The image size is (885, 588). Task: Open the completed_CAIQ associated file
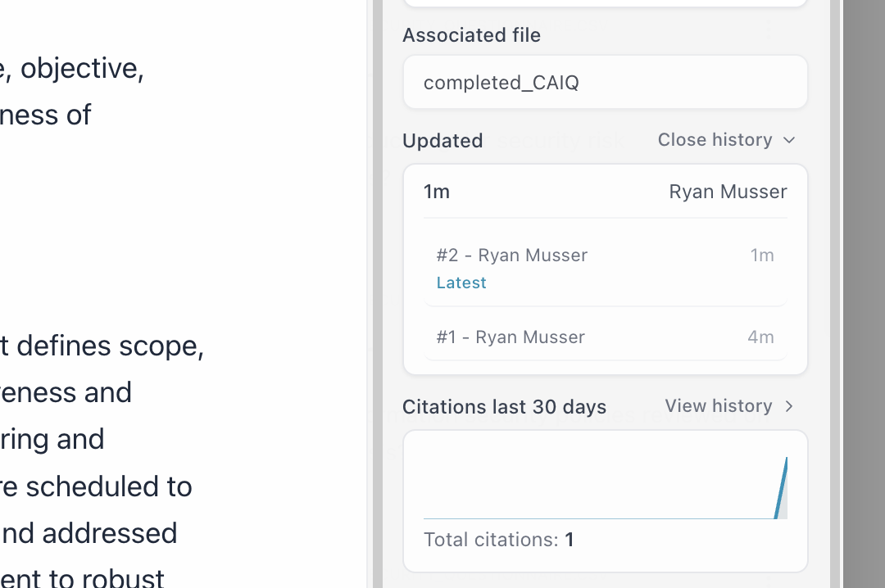tap(500, 82)
